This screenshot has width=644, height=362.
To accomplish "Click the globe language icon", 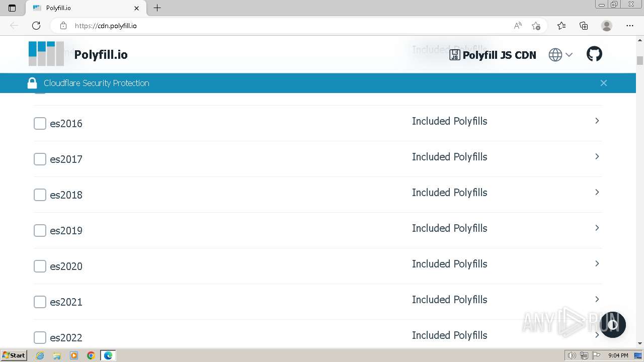I will pyautogui.click(x=555, y=55).
